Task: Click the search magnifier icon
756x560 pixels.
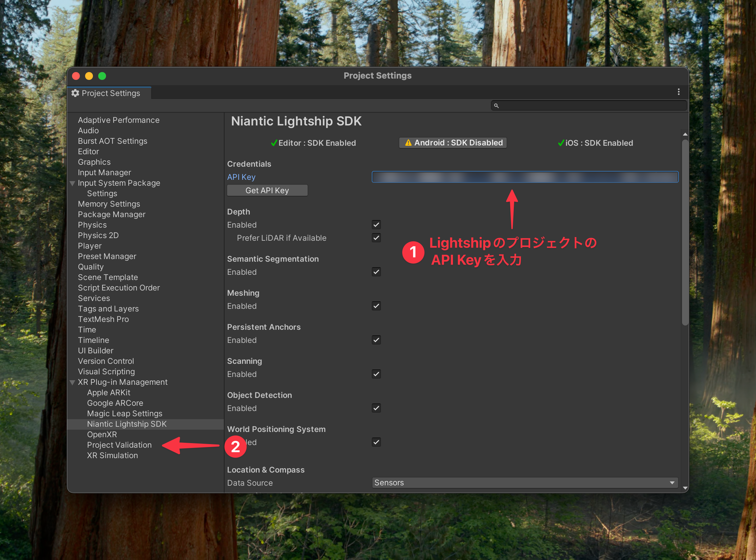Action: [x=496, y=106]
